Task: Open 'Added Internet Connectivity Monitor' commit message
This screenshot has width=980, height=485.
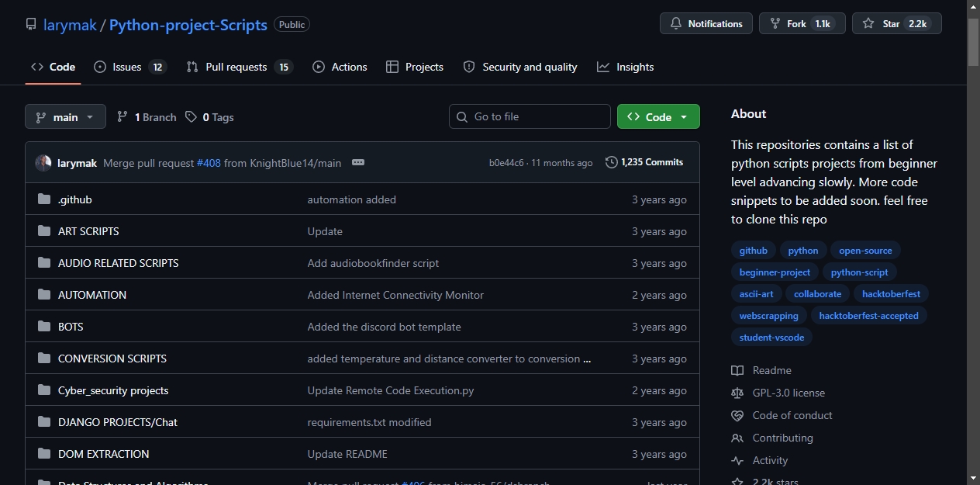Action: coord(395,295)
